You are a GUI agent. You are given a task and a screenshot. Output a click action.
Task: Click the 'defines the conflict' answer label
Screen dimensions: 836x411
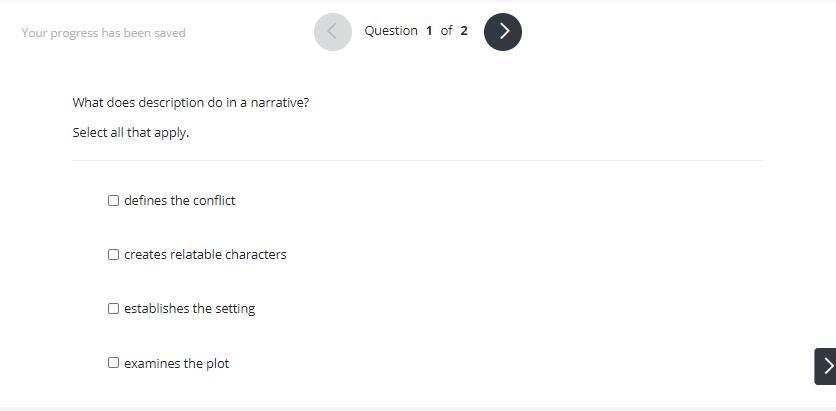coord(180,200)
